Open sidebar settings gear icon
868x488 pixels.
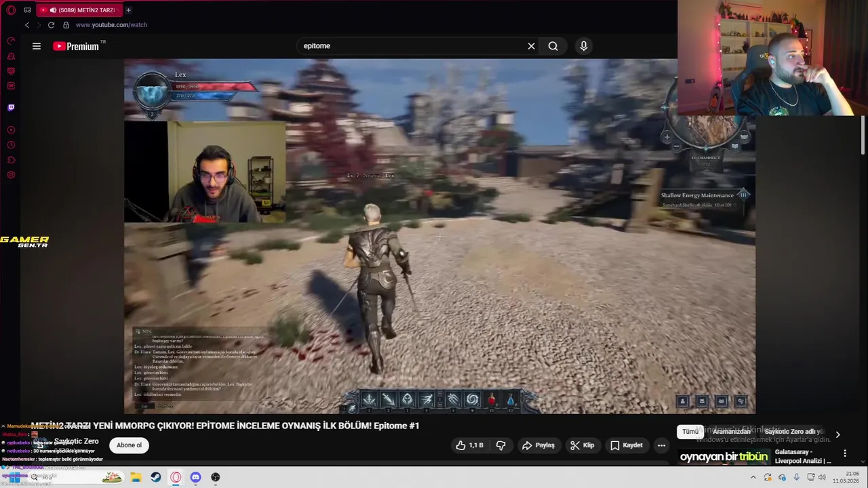pos(11,175)
